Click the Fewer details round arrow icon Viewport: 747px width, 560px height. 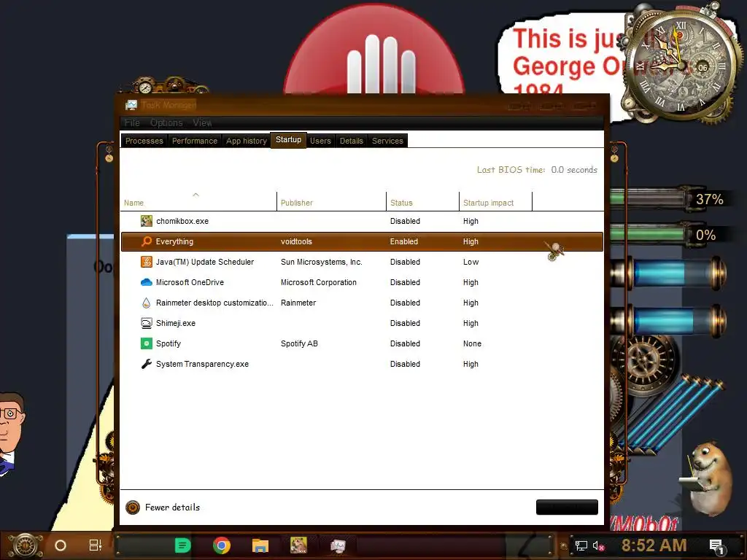coord(133,507)
